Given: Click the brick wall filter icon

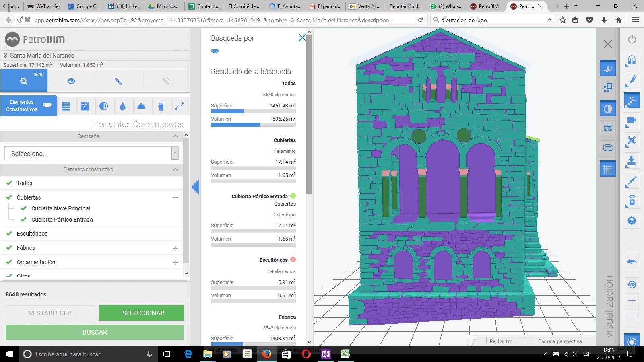Looking at the screenshot, I should (66, 106).
